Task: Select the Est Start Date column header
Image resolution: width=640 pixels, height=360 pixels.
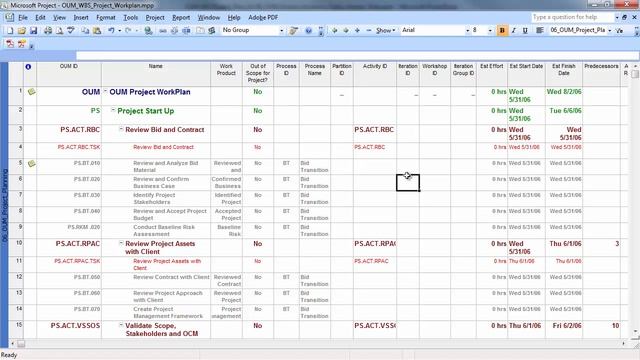Action: tap(526, 74)
